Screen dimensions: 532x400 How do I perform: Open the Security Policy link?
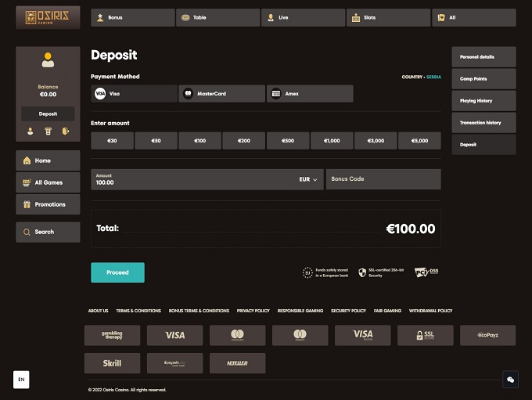348,311
